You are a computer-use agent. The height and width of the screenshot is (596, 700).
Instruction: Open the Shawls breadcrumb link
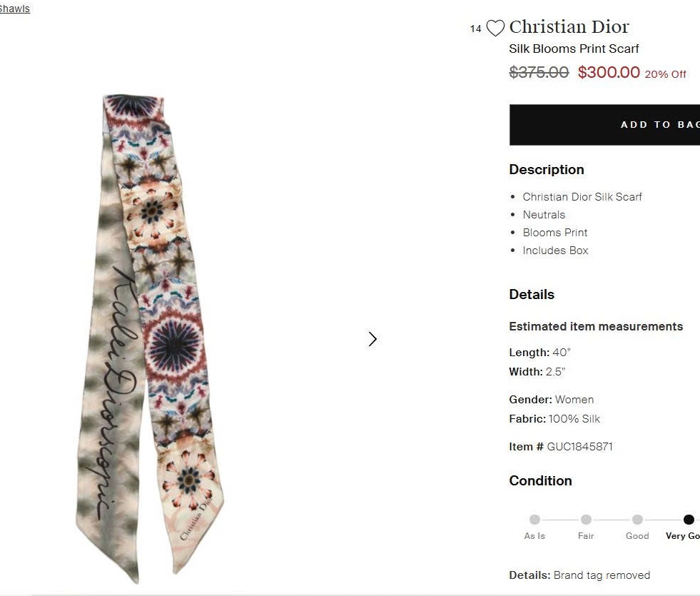[14, 9]
